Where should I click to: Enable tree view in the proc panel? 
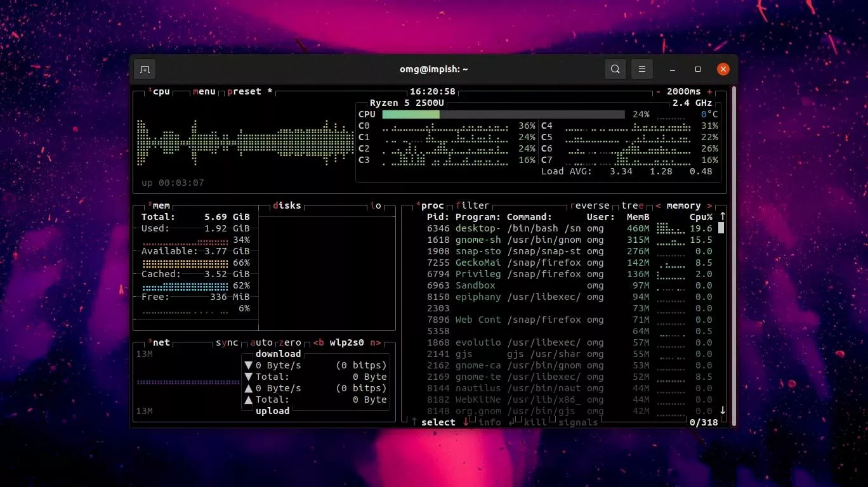(631, 205)
